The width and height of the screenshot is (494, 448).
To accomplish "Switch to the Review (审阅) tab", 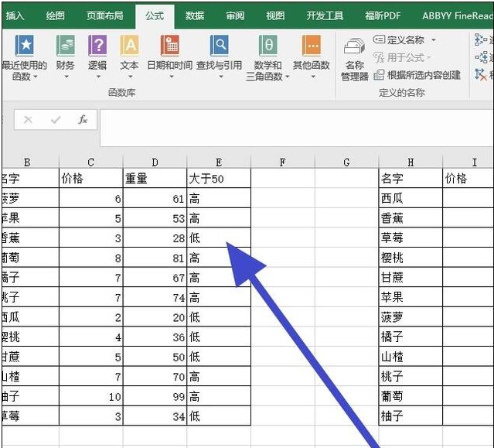I will (235, 15).
